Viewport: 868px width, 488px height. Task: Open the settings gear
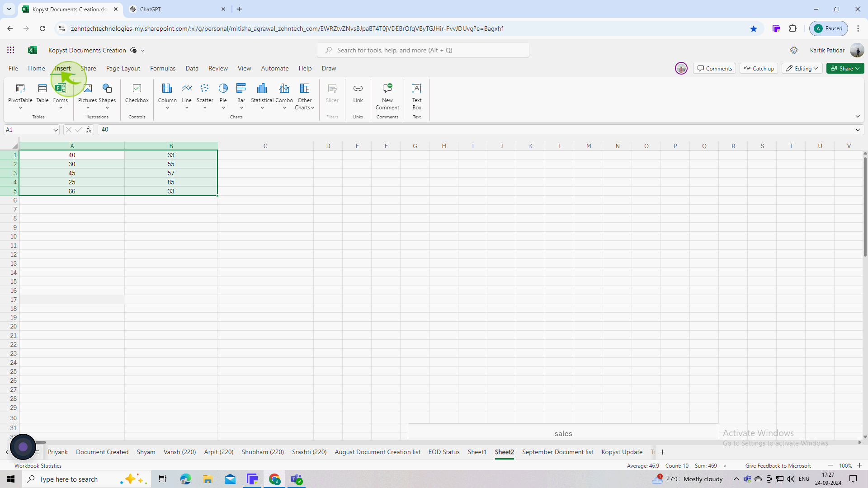pyautogui.click(x=794, y=50)
